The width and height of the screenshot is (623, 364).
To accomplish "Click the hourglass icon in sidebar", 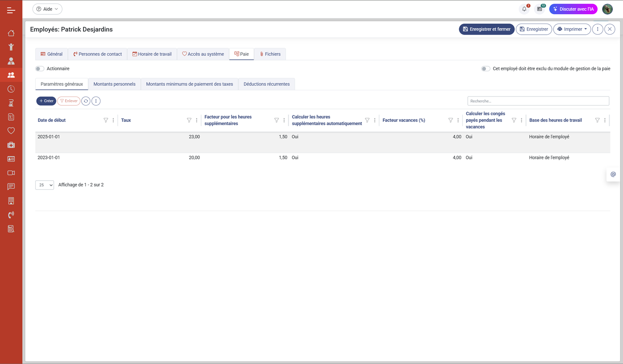I will pyautogui.click(x=11, y=103).
